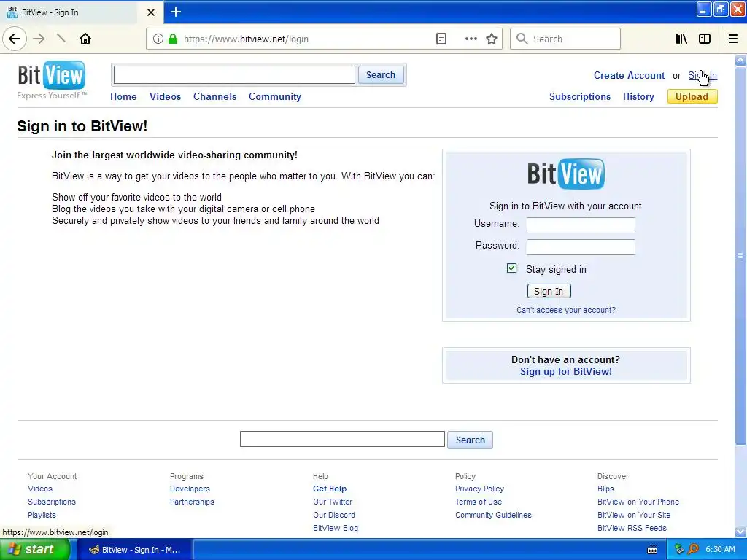747x560 pixels.
Task: Click the network tray icon
Action: point(679,550)
